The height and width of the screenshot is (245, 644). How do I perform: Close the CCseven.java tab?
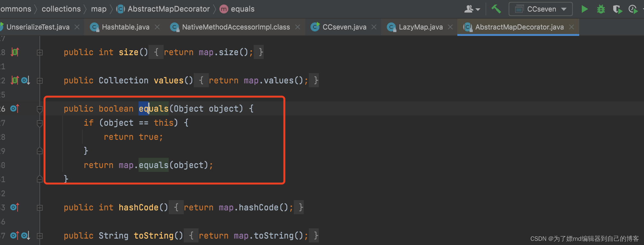(374, 27)
